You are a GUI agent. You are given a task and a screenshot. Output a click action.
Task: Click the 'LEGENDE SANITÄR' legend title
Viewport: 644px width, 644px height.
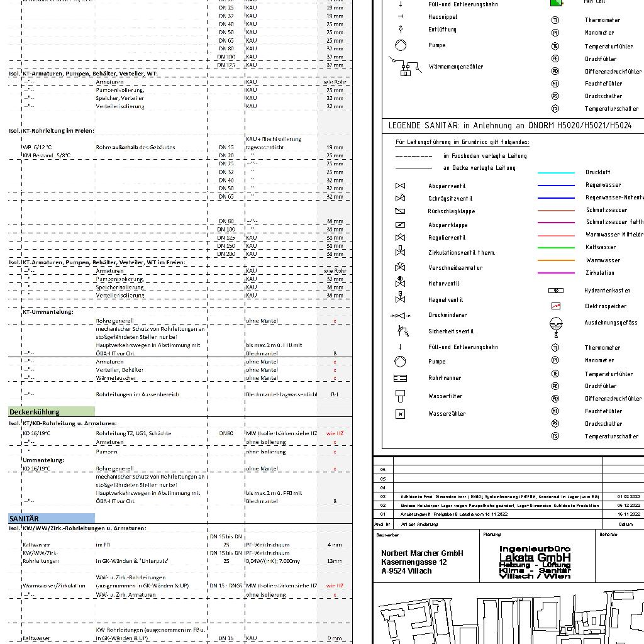(x=510, y=125)
